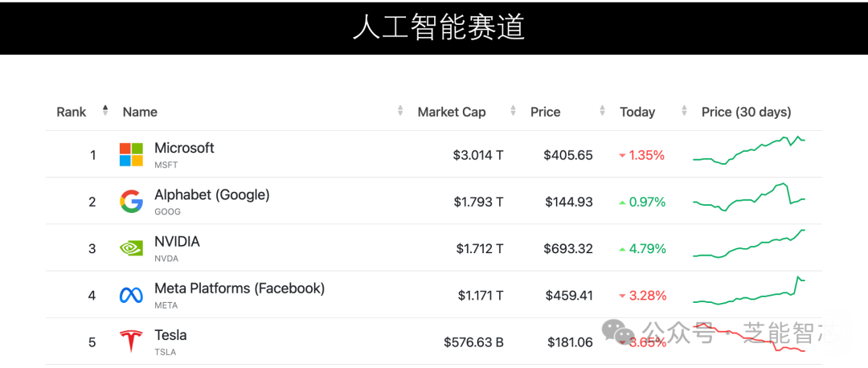The height and width of the screenshot is (368, 868).
Task: Click the Alphabet Google logo icon
Action: (131, 201)
